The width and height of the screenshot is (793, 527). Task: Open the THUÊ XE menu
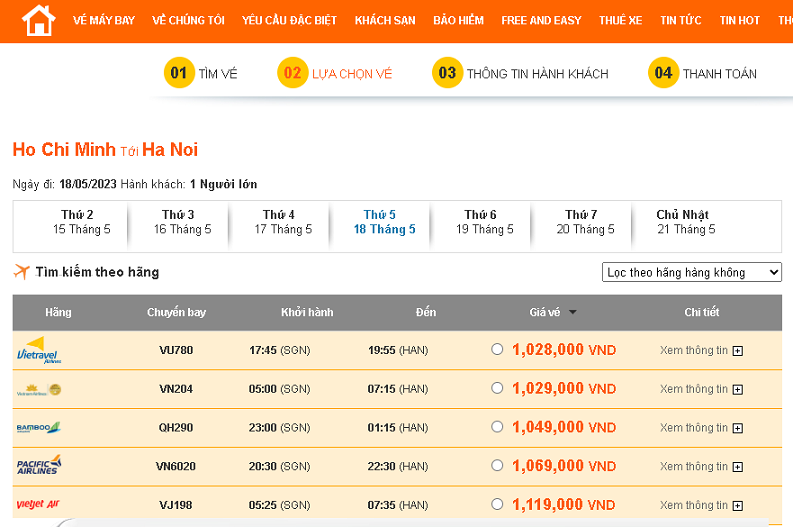pyautogui.click(x=621, y=21)
